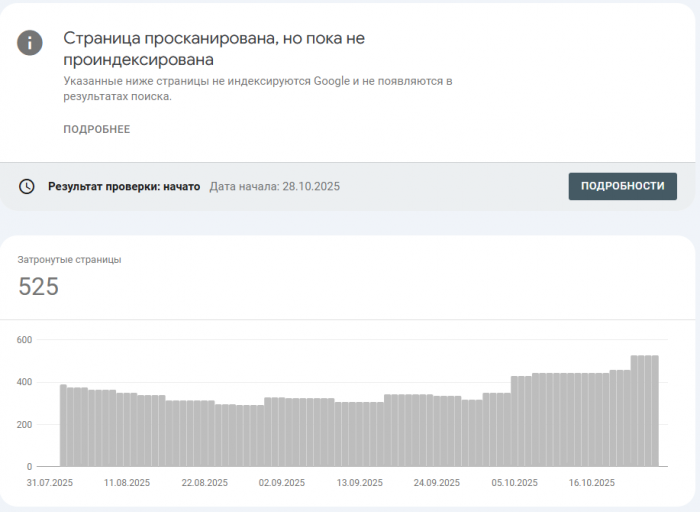Open the ПОДРОБНЕЕ learn more link
Image resolution: width=700 pixels, height=512 pixels.
96,129
